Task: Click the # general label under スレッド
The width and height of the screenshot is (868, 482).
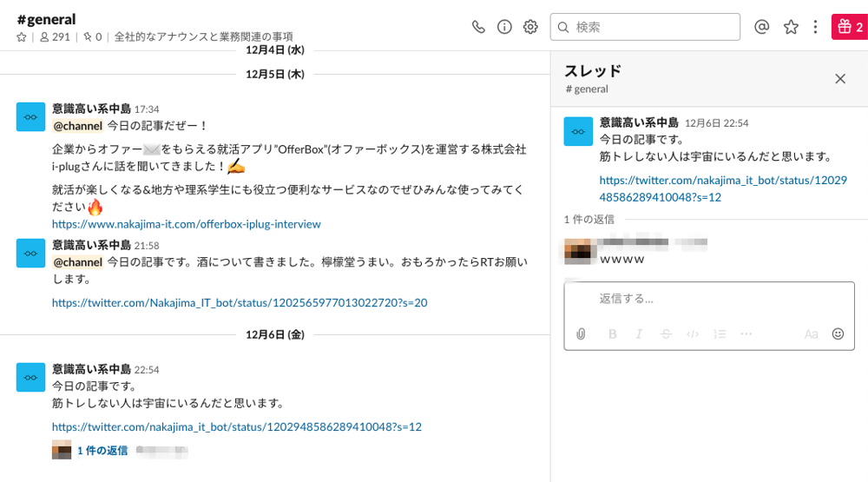Action: point(587,89)
